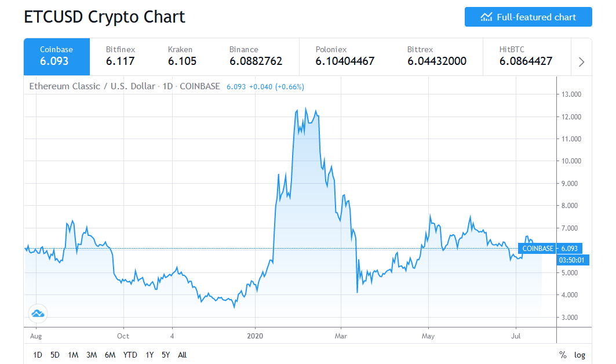Set chart range to YTD
Image resolution: width=616 pixels, height=364 pixels.
click(x=130, y=355)
